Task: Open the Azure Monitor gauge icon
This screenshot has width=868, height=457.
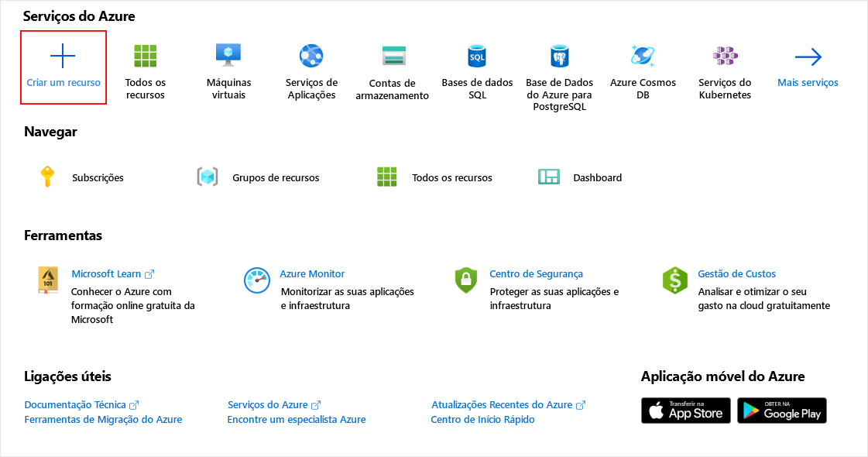Action: point(257,280)
